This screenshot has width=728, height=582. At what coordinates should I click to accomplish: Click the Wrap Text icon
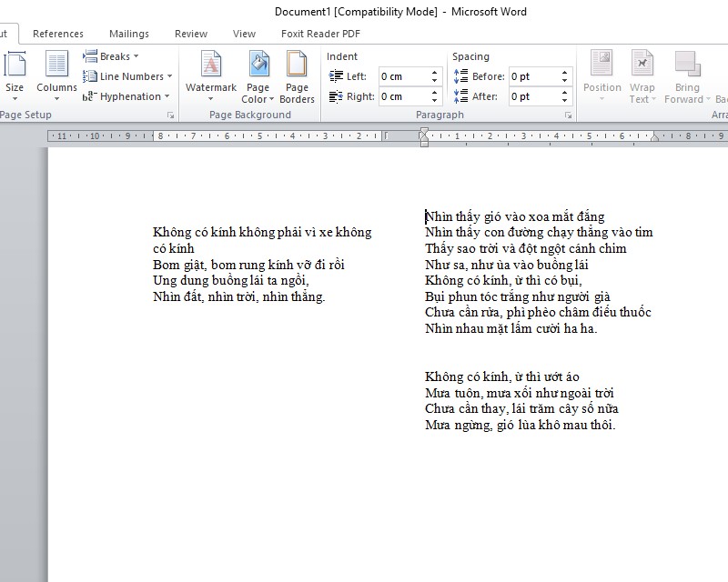[642, 63]
